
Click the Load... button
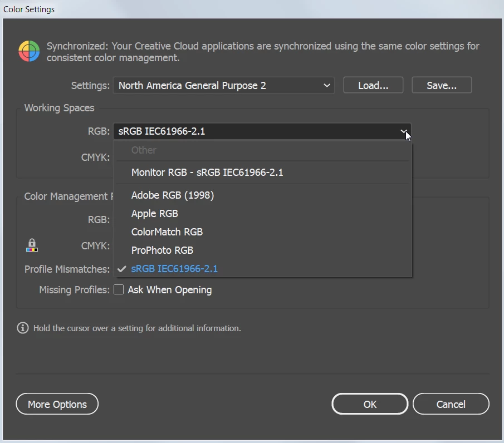click(x=373, y=85)
